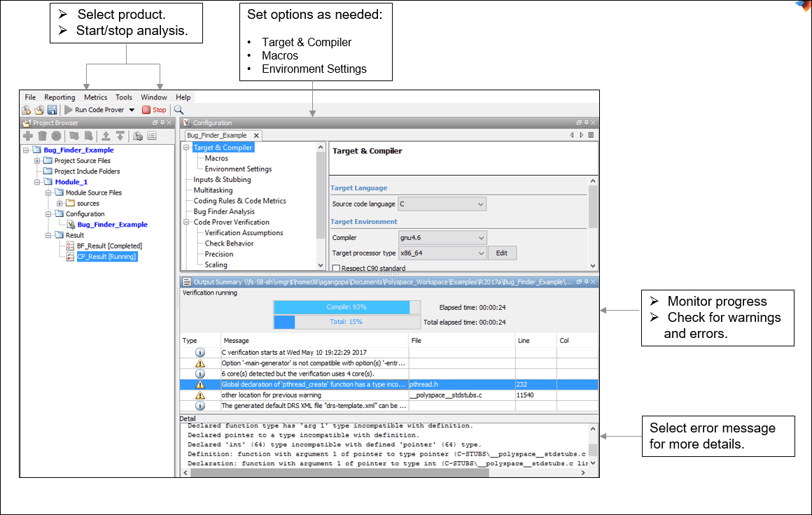Click the previous tab left arrow in Configuration
812x515 pixels.
point(572,135)
